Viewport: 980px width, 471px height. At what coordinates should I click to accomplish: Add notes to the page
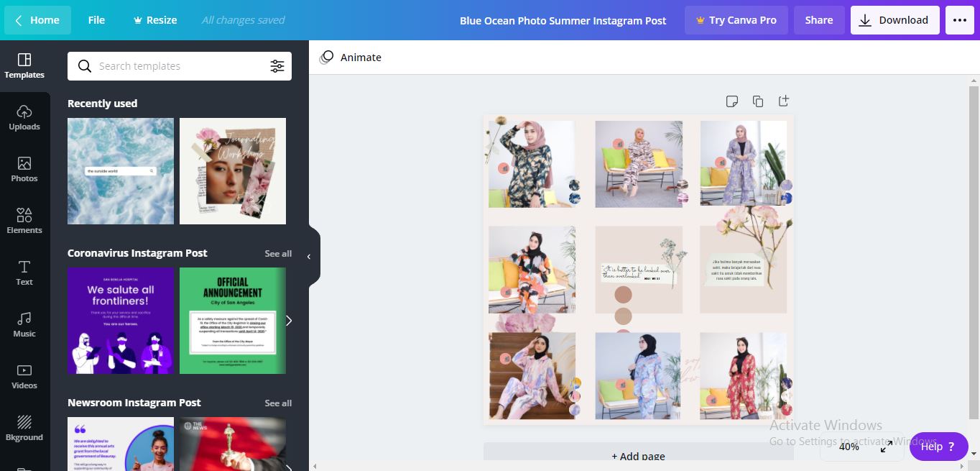pyautogui.click(x=732, y=101)
